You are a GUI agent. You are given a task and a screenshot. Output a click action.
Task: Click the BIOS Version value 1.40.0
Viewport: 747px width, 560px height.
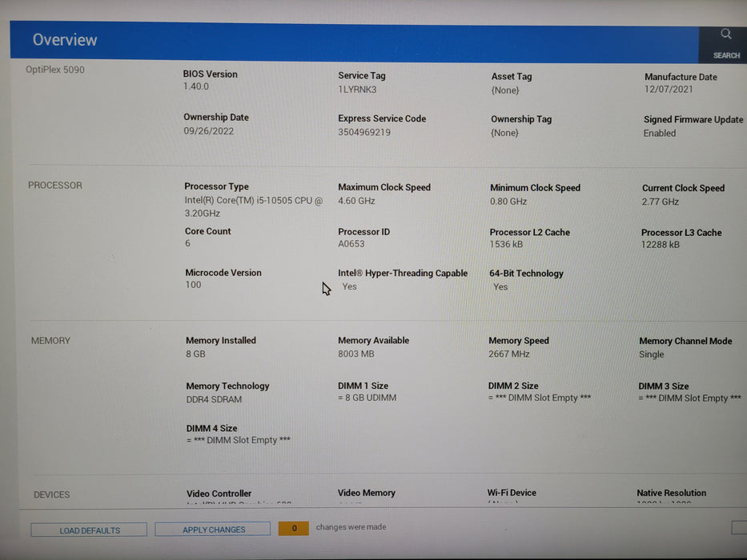click(x=196, y=86)
